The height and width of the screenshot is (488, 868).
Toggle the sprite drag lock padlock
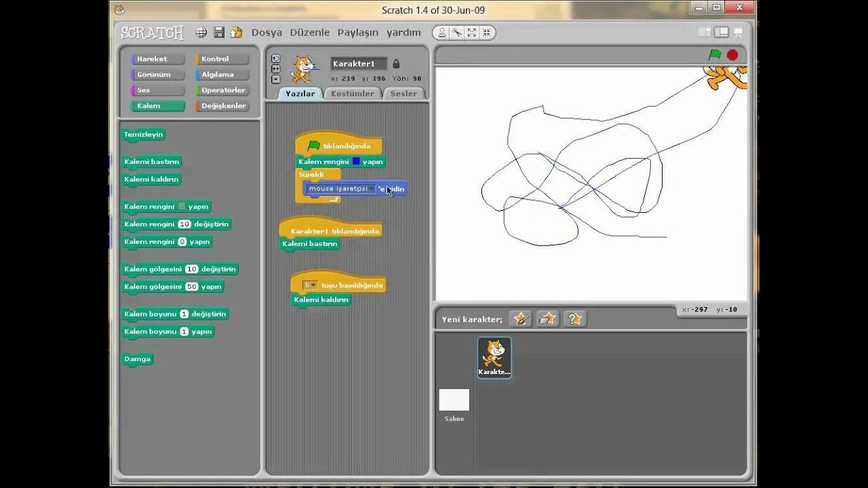pos(396,64)
